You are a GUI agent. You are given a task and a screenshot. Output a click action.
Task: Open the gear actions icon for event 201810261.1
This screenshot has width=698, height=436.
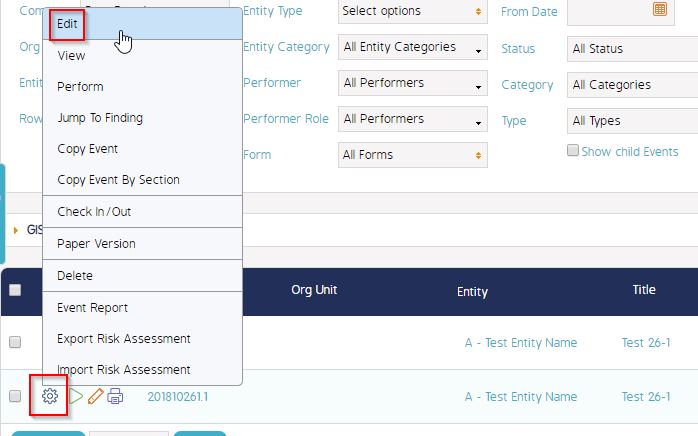[50, 395]
